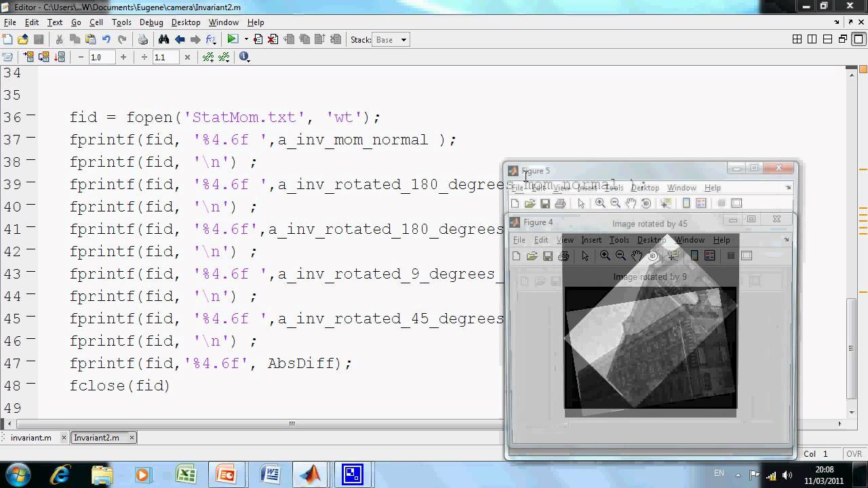Split editor left and right
This screenshot has width=868, height=488.
tap(812, 39)
